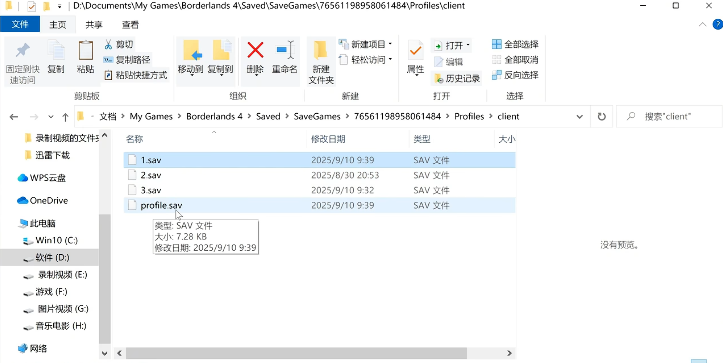723x363 pixels.
Task: Click the red 删除 icon
Action: pos(255,50)
